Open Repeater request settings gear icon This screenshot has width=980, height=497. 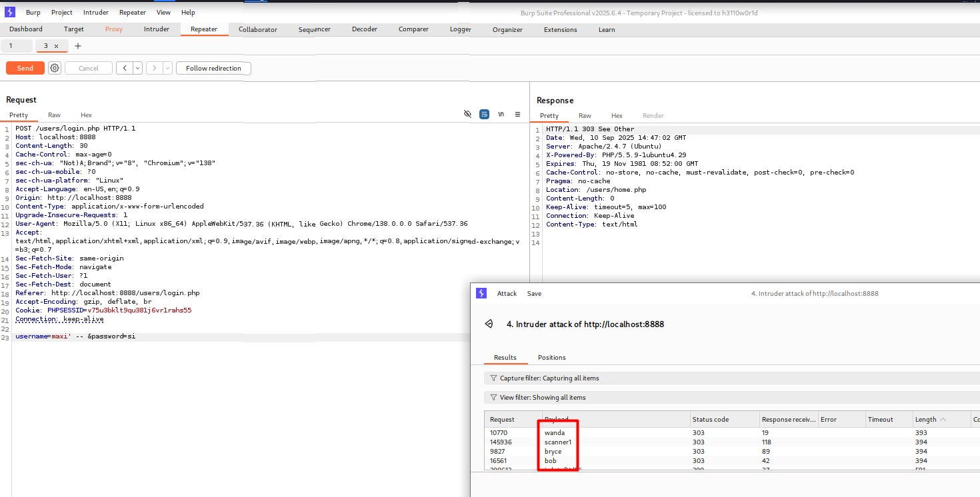55,68
